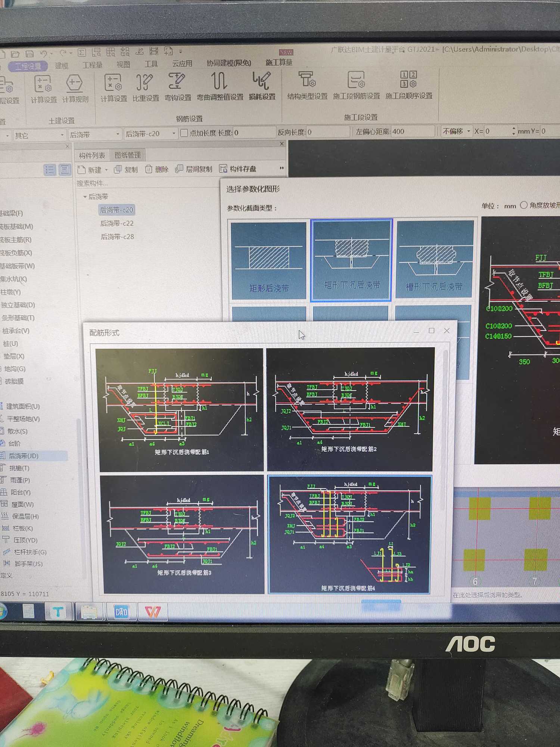Switch to the 施工算量 ribbon tab
This screenshot has width=560, height=747.
[x=279, y=62]
